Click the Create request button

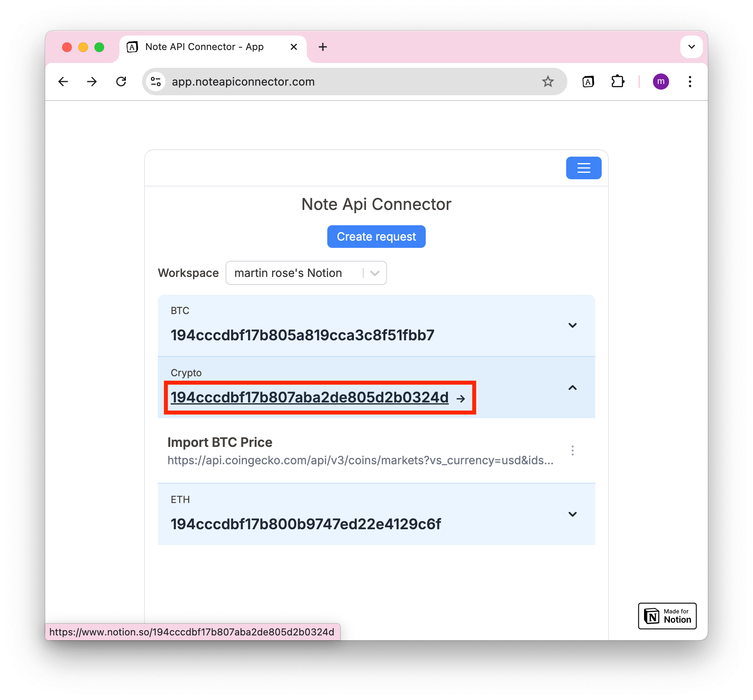tap(376, 237)
